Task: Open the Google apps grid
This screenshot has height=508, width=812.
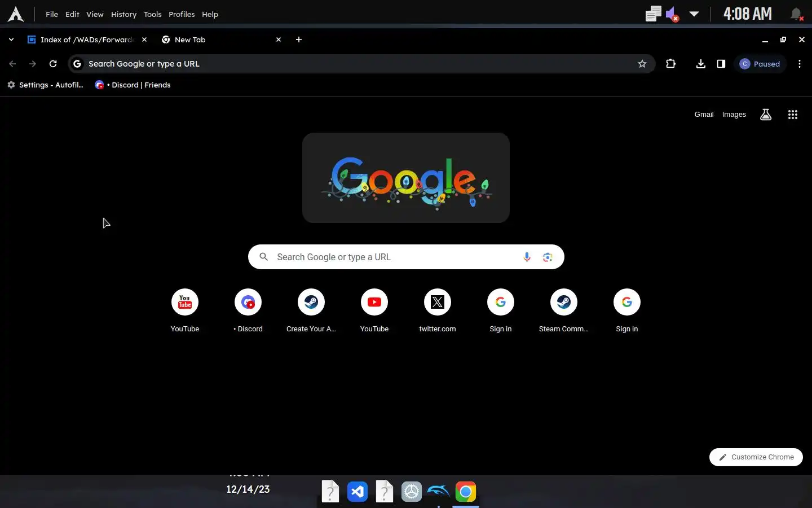Action: click(792, 115)
